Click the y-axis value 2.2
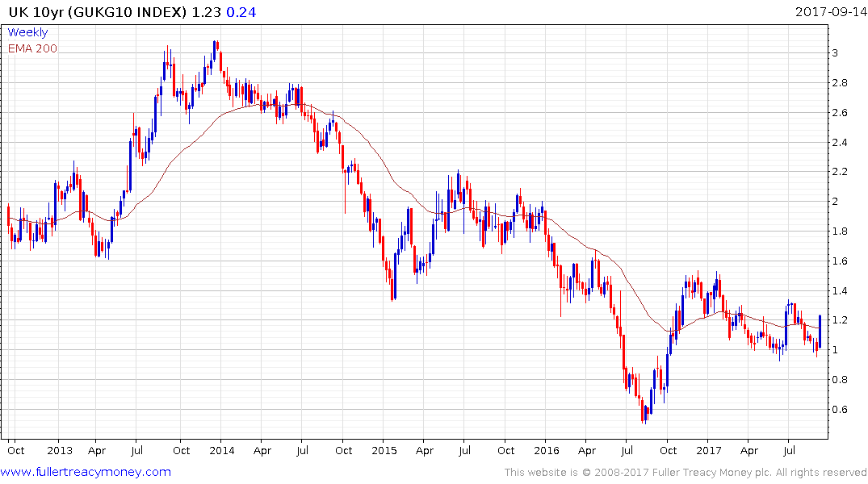 click(840, 172)
